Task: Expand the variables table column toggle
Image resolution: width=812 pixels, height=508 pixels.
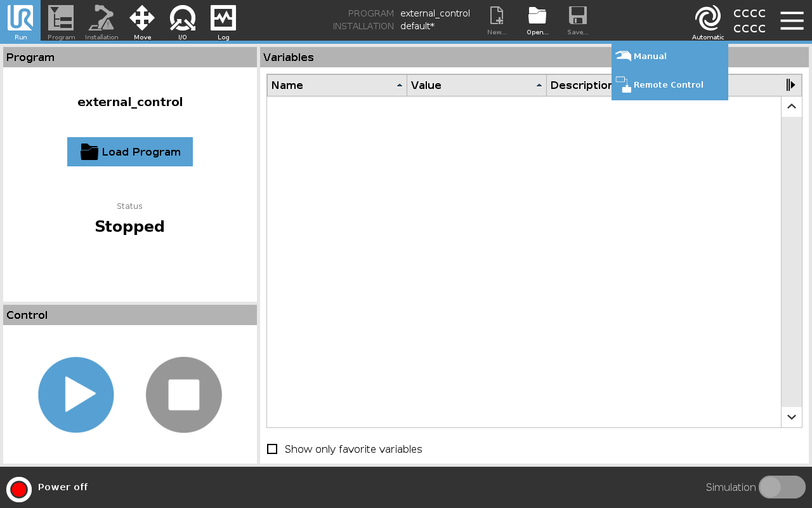Action: (x=790, y=85)
